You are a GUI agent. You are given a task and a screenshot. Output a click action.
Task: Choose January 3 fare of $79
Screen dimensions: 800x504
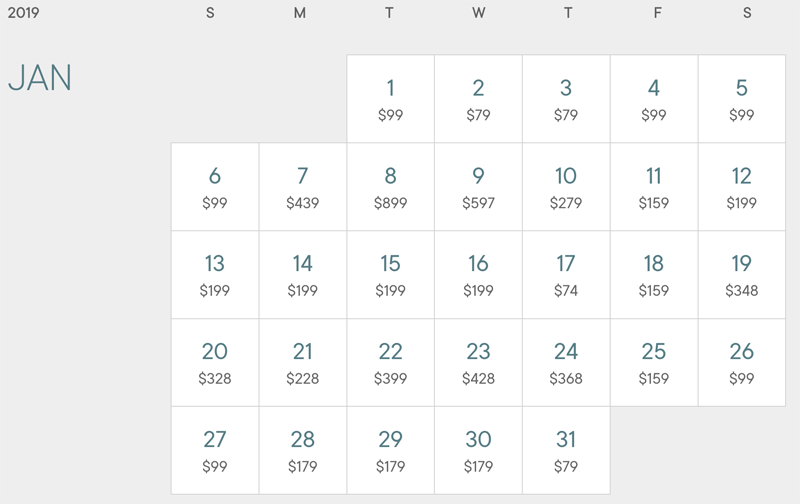pyautogui.click(x=566, y=99)
